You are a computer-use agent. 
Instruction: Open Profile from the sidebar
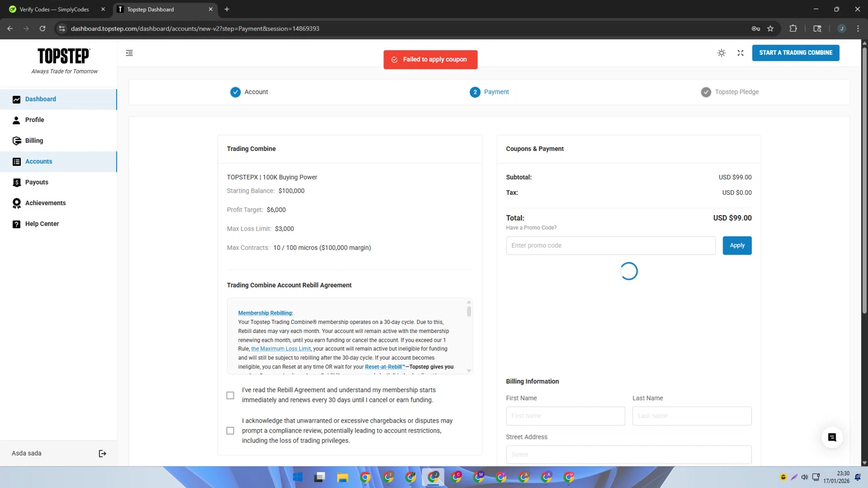tap(58, 120)
